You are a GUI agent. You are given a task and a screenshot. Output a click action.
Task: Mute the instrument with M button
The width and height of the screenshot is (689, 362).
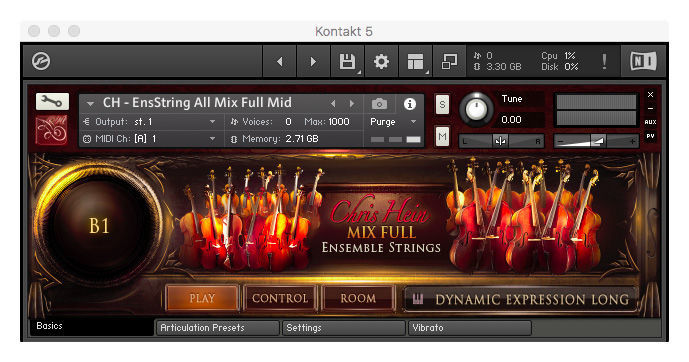pyautogui.click(x=442, y=137)
